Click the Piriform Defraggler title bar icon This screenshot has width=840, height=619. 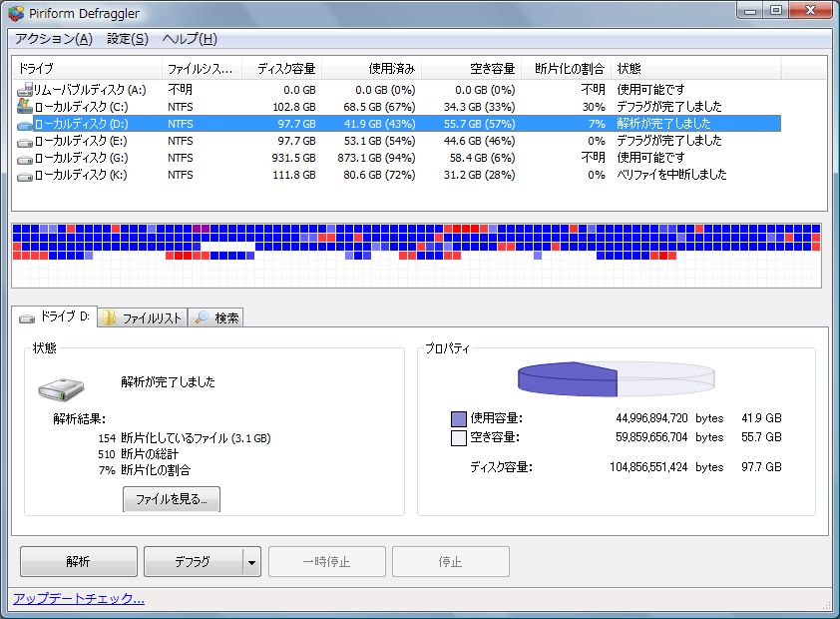pyautogui.click(x=16, y=13)
